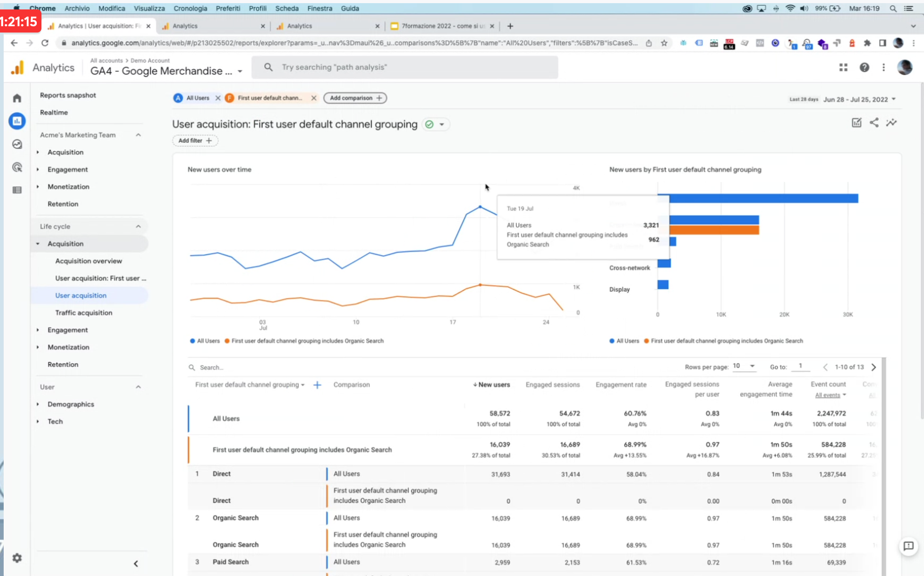
Task: Click the Go to page number field
Action: point(801,366)
